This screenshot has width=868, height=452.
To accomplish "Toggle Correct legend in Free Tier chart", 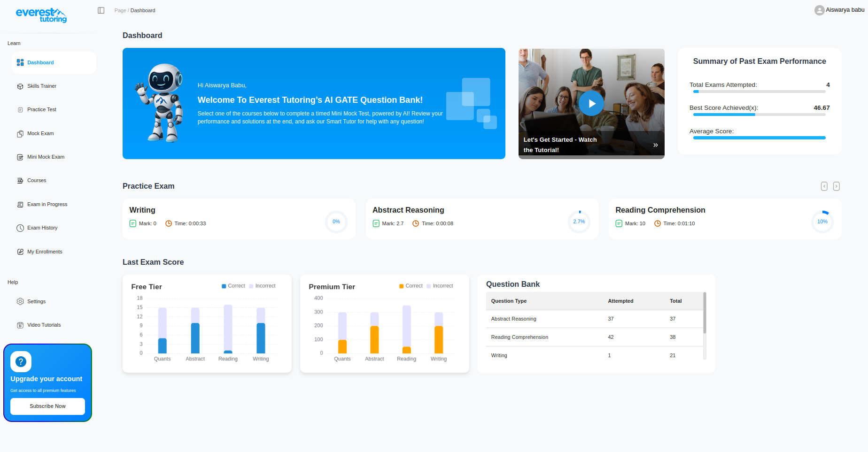I will 233,286.
